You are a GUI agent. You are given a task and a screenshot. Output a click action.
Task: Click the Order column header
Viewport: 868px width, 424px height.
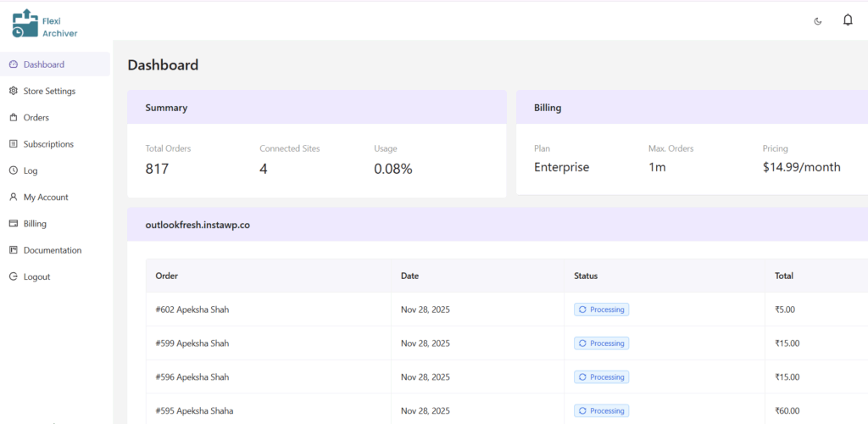tap(167, 276)
